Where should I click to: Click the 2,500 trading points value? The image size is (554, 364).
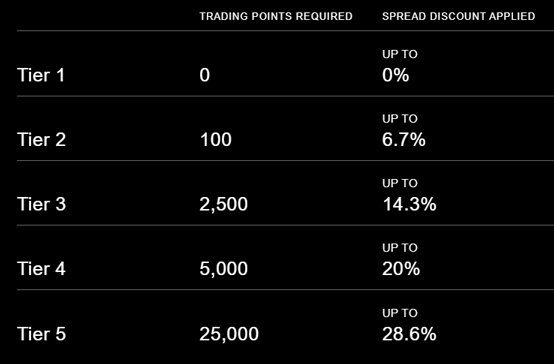coord(224,205)
